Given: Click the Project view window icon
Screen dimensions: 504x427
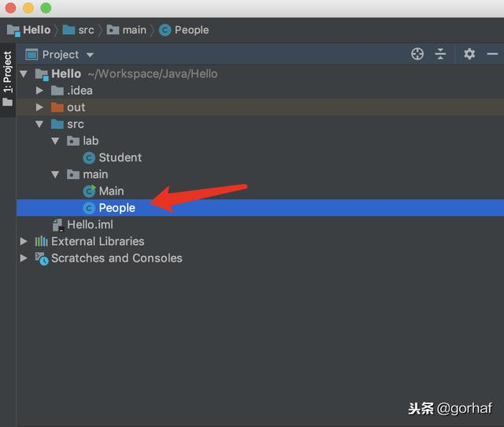Looking at the screenshot, I should click(x=31, y=54).
